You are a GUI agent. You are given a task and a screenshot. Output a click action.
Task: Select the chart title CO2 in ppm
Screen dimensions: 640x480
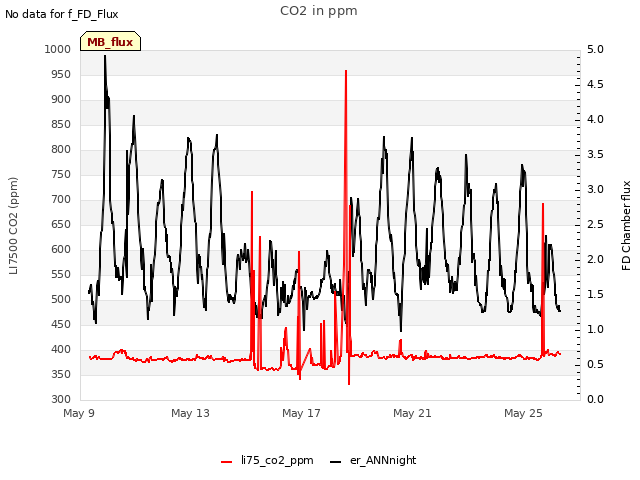coord(319,11)
